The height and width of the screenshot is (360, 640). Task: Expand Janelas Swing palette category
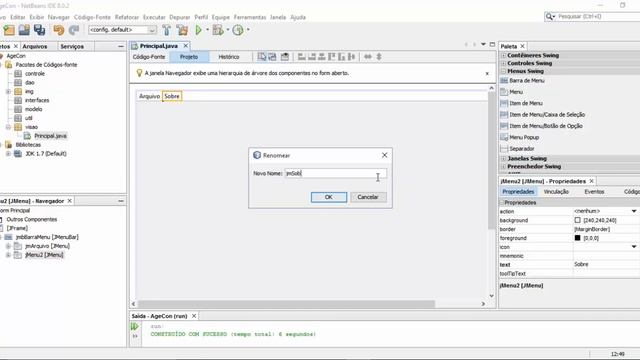503,159
